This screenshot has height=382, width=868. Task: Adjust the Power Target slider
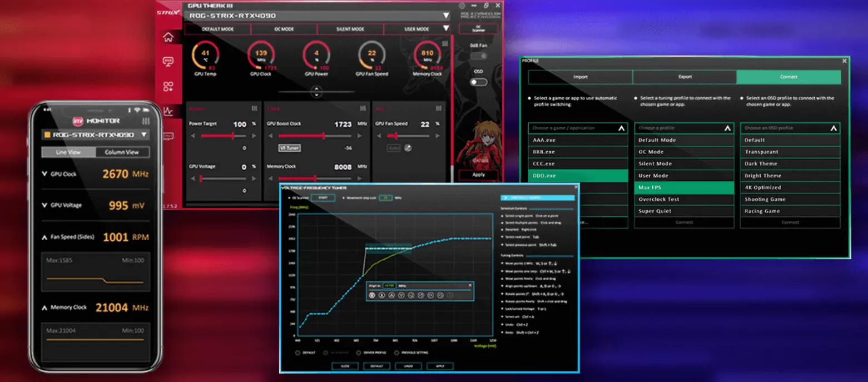[x=223, y=136]
